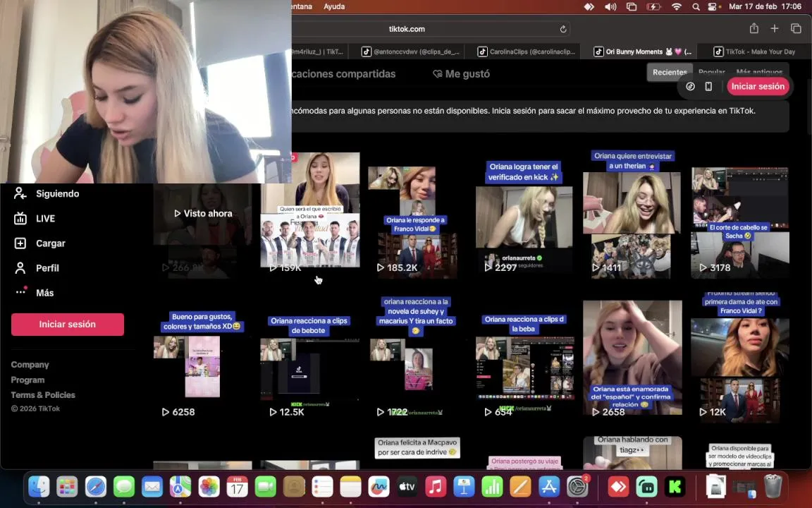The height and width of the screenshot is (508, 812).
Task: Open System Settings from the dock
Action: click(x=577, y=487)
